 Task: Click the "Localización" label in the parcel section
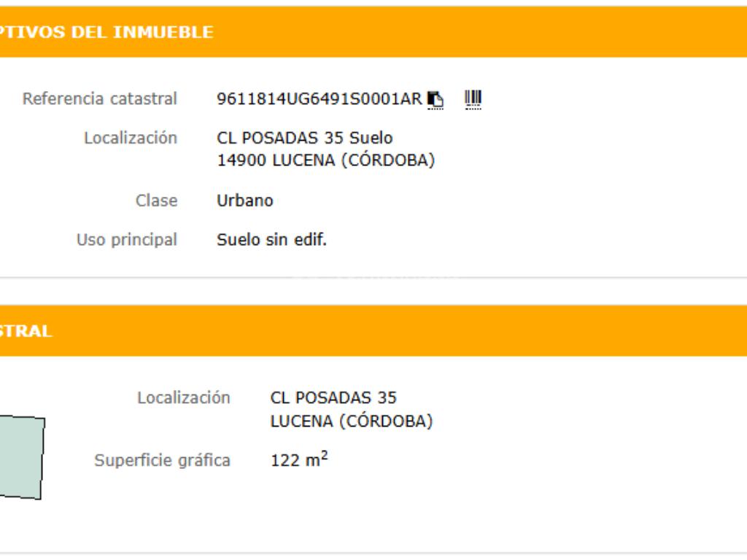(x=183, y=398)
